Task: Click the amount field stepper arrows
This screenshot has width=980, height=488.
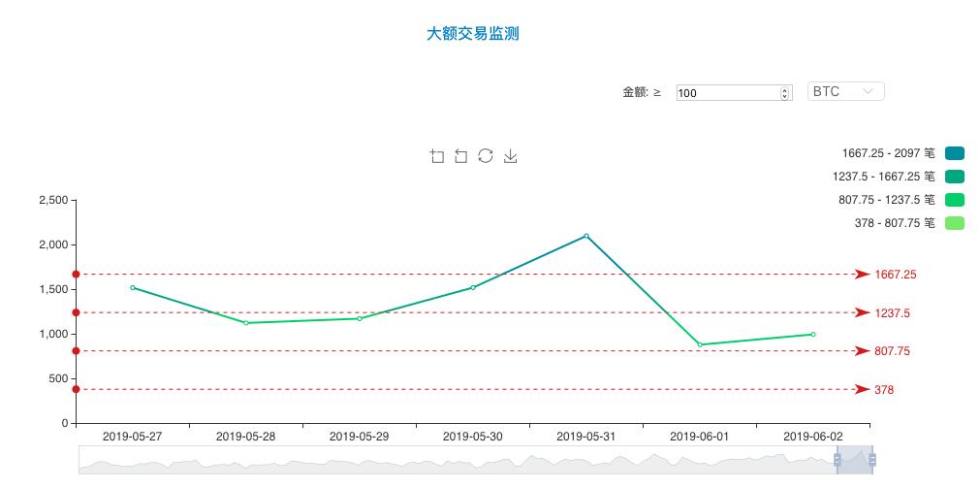Action: tap(785, 93)
